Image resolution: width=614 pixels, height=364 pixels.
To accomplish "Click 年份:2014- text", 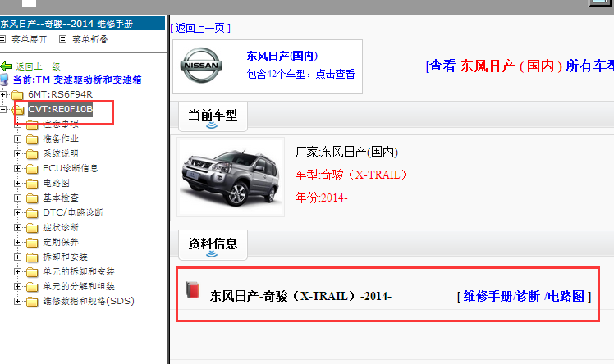I will tap(321, 198).
